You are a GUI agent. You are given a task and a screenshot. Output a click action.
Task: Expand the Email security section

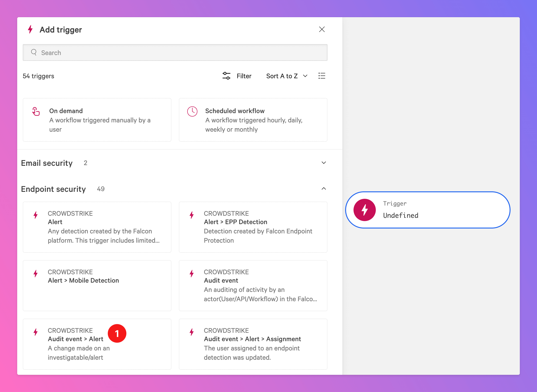coord(324,163)
